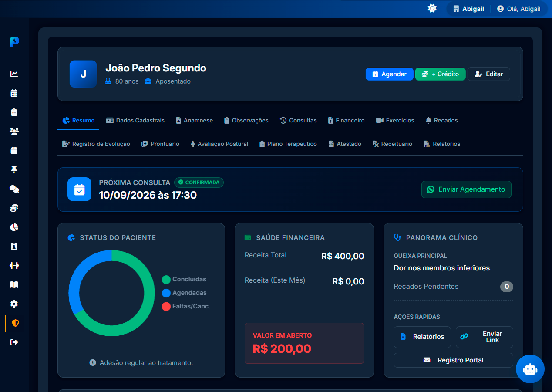
Task: Click the Aposentado occupation text
Action: (173, 81)
